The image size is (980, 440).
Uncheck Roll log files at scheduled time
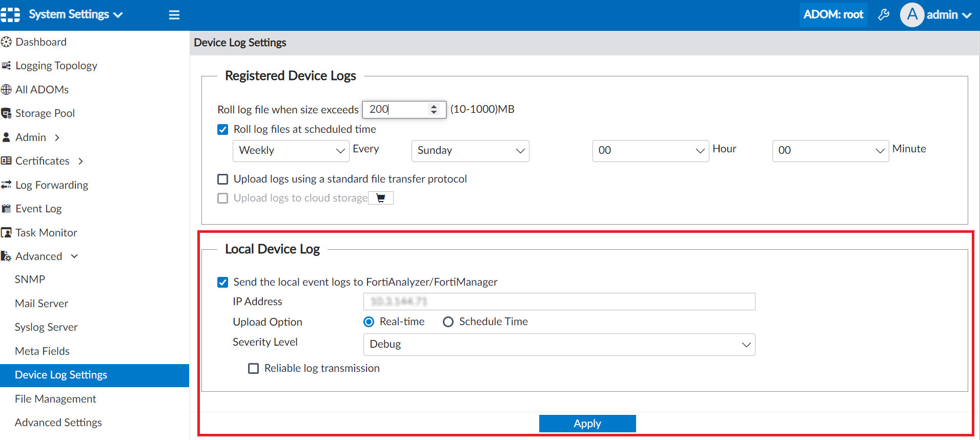pos(223,130)
